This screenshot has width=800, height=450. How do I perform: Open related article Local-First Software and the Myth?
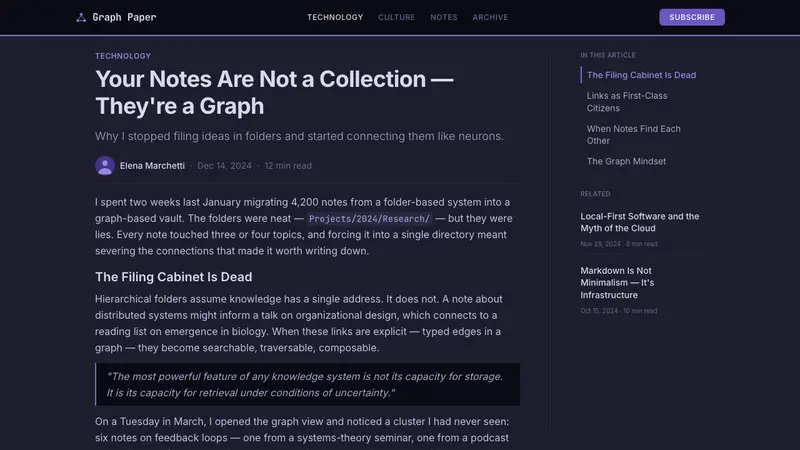point(640,222)
